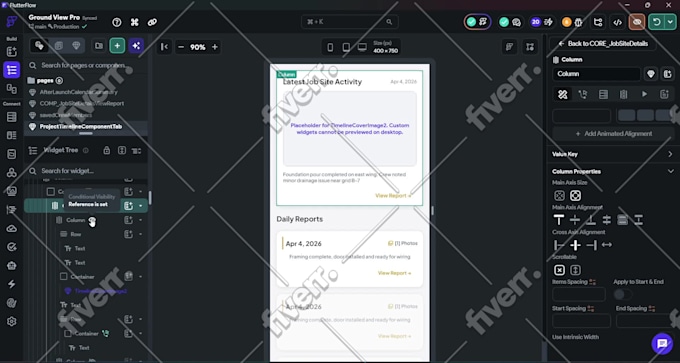
Task: Switch to the pages list tab
Action: click(x=58, y=46)
